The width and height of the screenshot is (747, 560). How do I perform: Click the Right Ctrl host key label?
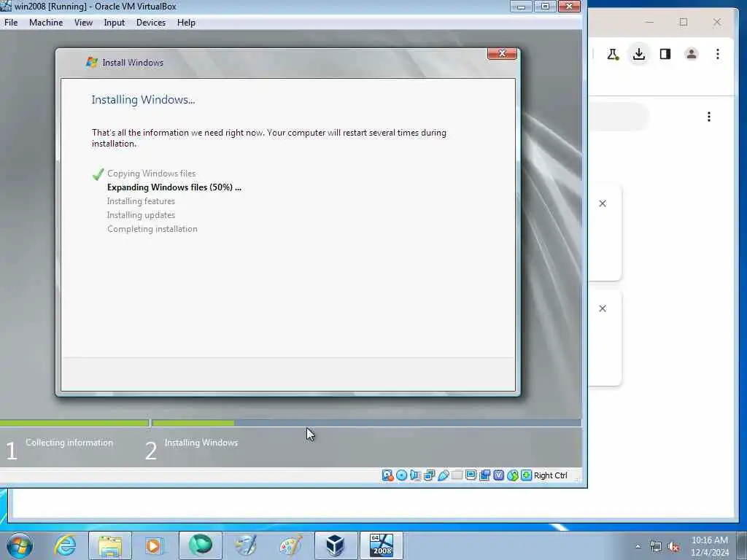550,475
